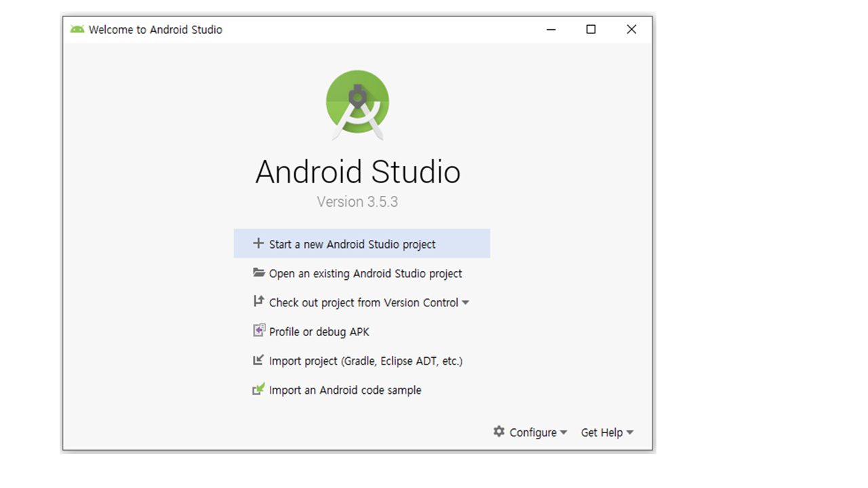
Task: Open the Get Help label
Action: [x=601, y=432]
